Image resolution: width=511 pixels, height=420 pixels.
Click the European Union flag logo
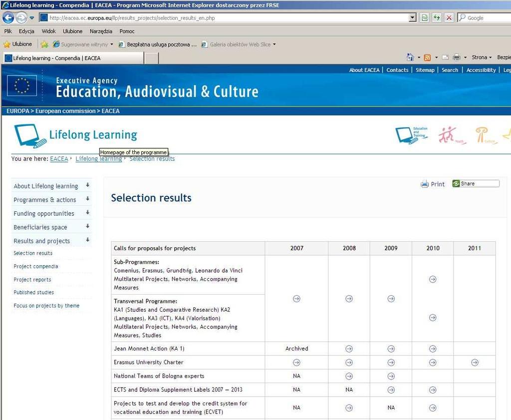tap(22, 85)
